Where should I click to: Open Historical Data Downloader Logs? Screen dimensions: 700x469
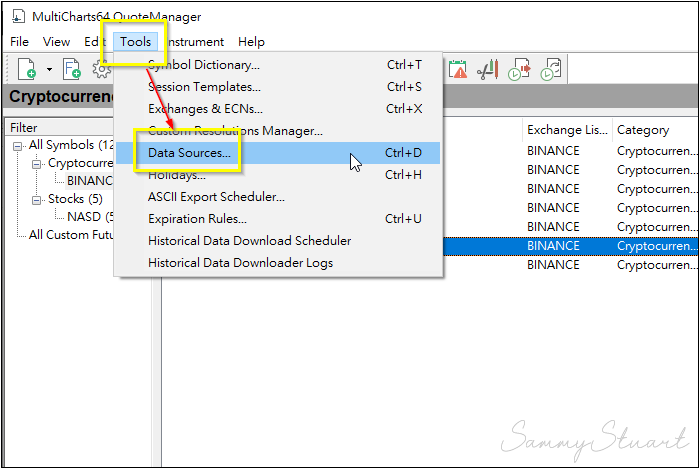pos(278,262)
